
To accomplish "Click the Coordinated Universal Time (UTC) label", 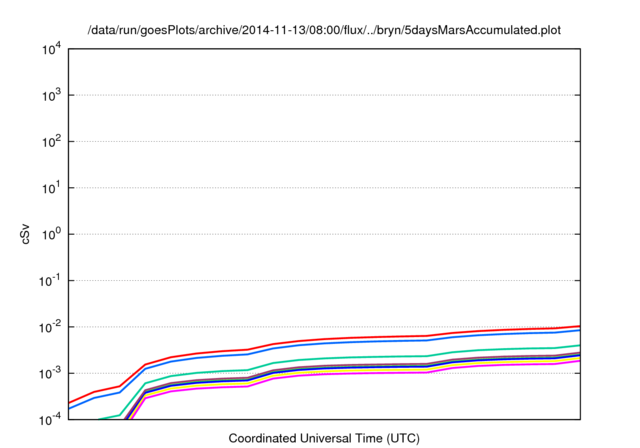I will tap(324, 438).
